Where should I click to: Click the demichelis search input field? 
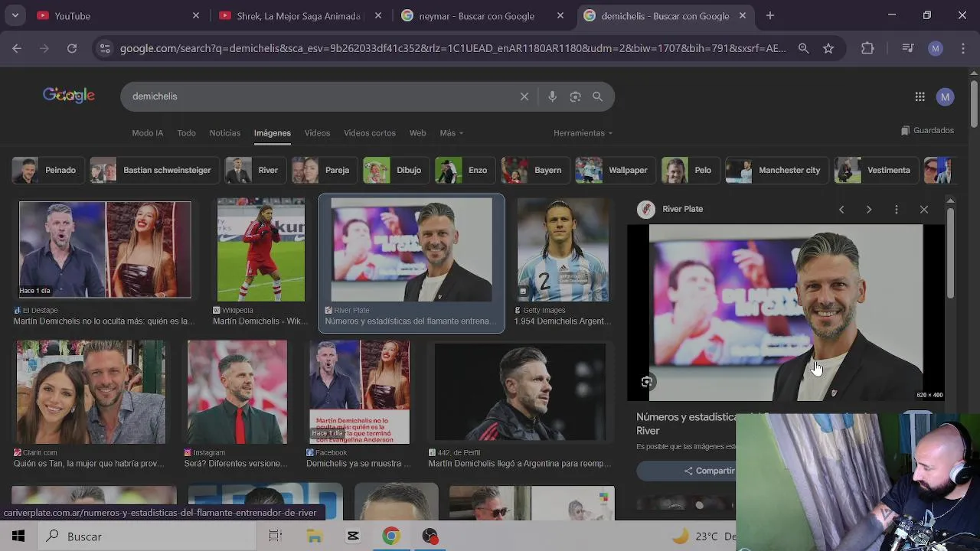322,96
